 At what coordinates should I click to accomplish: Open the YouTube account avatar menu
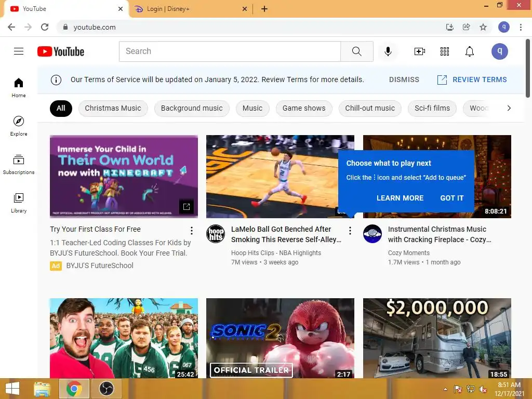pos(499,51)
